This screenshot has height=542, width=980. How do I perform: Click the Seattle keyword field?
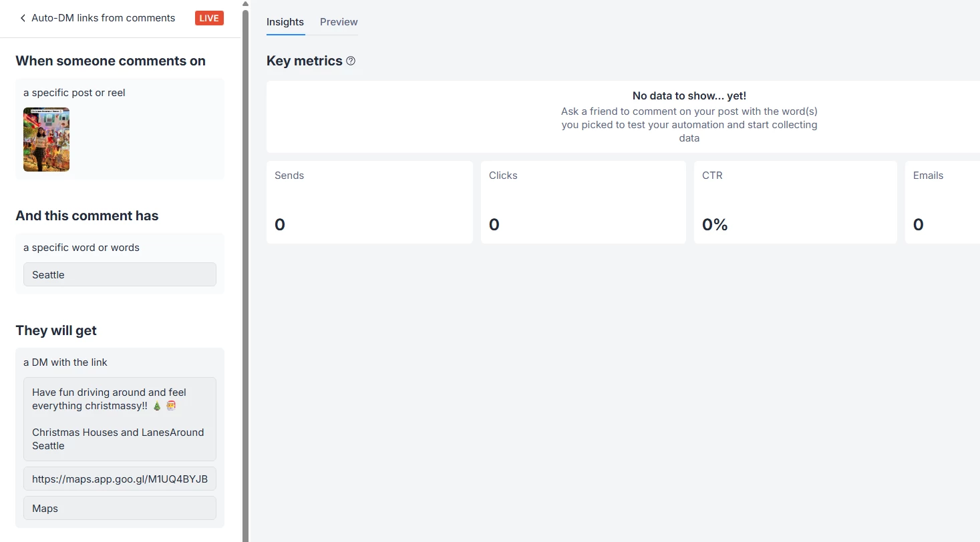(x=120, y=274)
